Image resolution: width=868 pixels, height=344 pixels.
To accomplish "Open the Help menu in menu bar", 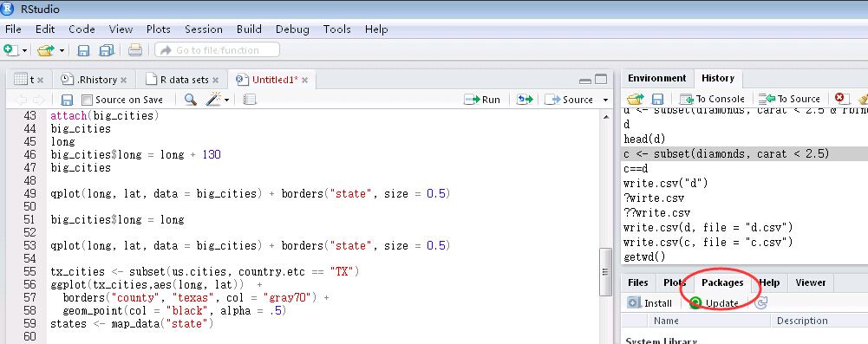I will pyautogui.click(x=376, y=29).
